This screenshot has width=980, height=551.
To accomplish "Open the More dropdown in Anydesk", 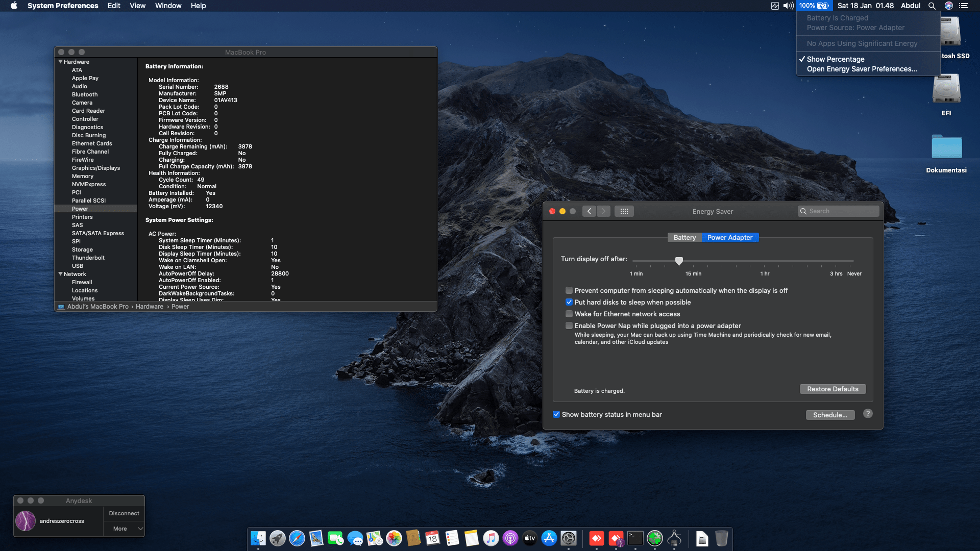I will coord(124,529).
